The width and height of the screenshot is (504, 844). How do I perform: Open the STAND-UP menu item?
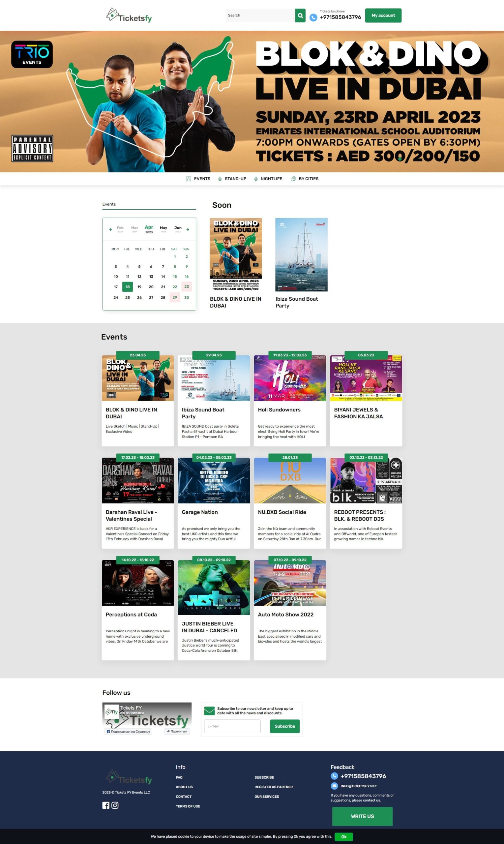(232, 179)
